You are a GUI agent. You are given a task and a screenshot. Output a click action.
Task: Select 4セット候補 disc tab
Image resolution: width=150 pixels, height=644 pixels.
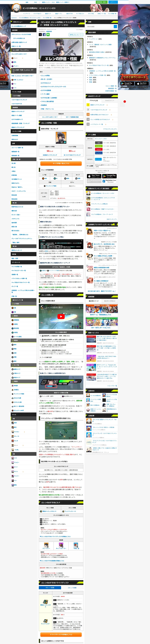[x=50, y=588]
